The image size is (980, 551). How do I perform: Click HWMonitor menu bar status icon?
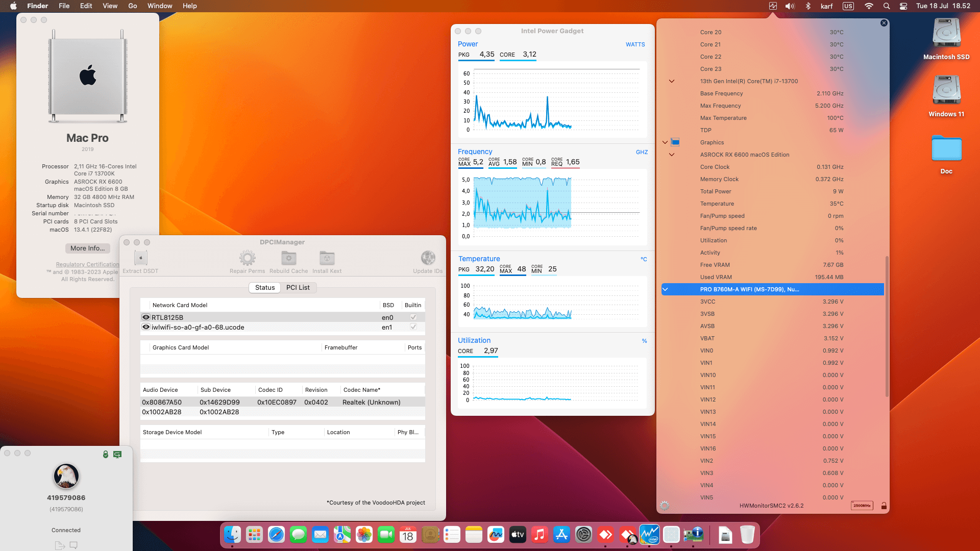tap(773, 6)
